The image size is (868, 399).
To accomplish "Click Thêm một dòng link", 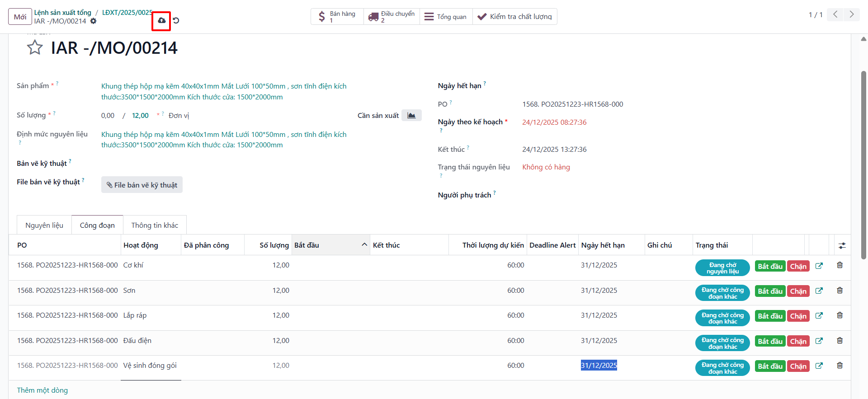I will click(x=42, y=390).
